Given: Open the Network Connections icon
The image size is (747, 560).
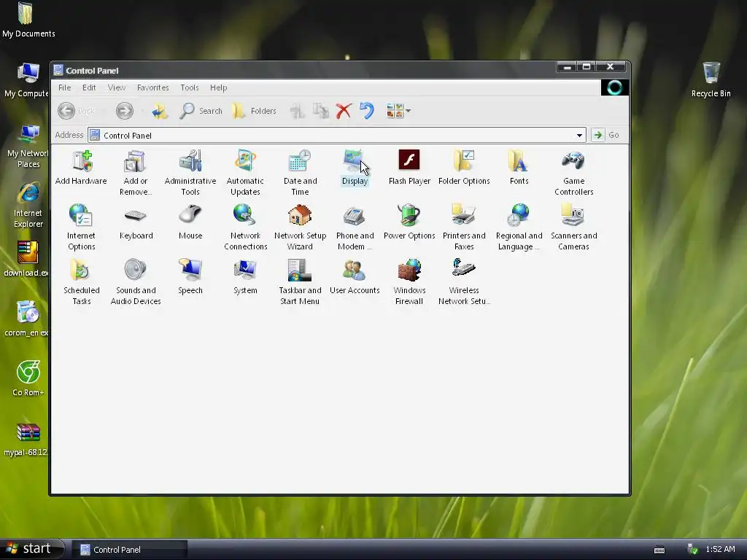Looking at the screenshot, I should tap(245, 215).
